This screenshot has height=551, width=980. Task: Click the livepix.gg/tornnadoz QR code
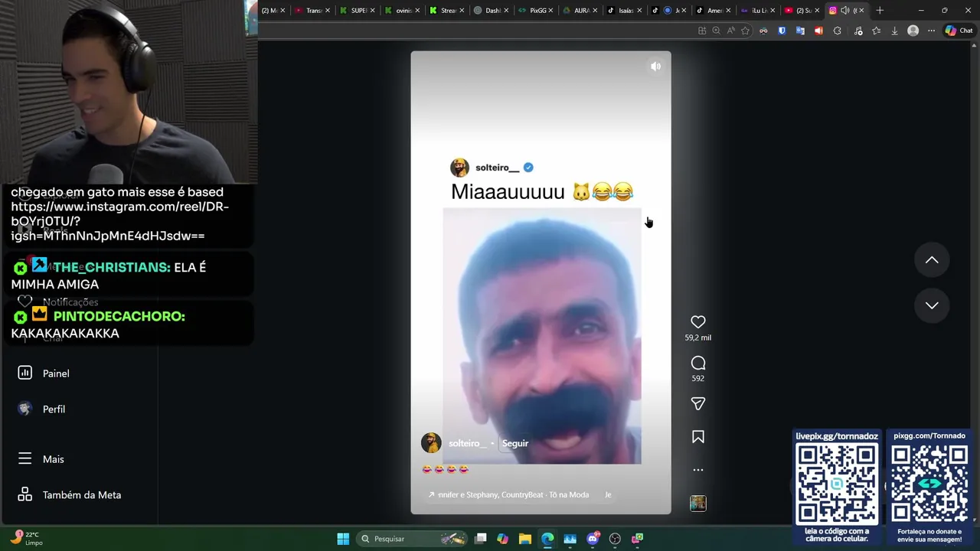(x=836, y=484)
